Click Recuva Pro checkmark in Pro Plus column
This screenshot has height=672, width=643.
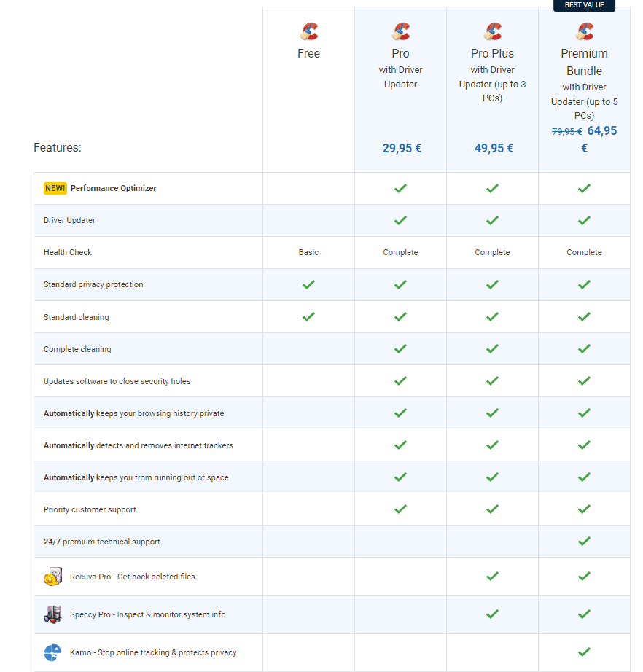[x=492, y=577]
